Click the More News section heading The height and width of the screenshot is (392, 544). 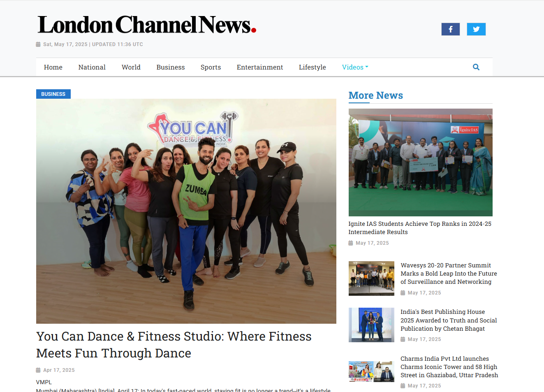click(x=376, y=95)
